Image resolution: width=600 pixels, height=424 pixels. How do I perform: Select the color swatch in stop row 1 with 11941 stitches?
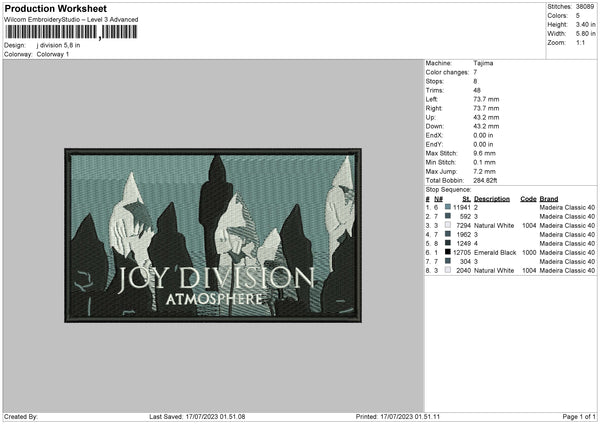(448, 207)
